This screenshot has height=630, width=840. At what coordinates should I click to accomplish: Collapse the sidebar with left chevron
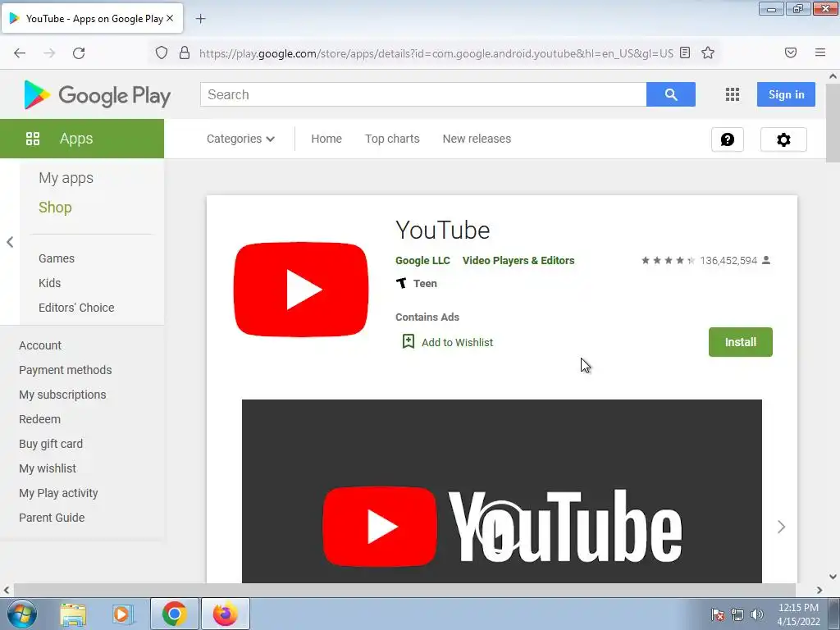[10, 242]
